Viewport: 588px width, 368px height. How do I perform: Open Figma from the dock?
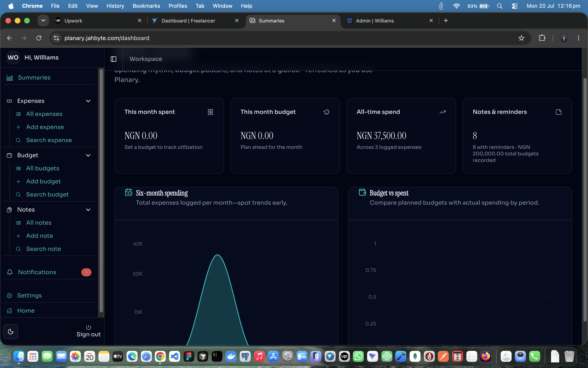click(x=189, y=357)
